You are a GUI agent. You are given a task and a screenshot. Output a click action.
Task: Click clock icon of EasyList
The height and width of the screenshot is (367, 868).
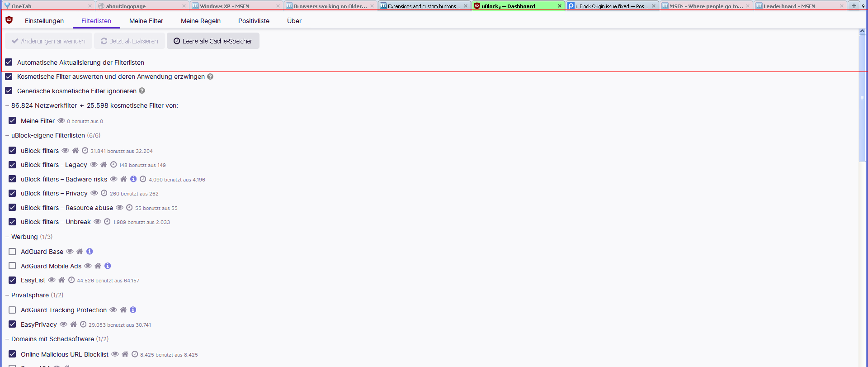coord(71,280)
